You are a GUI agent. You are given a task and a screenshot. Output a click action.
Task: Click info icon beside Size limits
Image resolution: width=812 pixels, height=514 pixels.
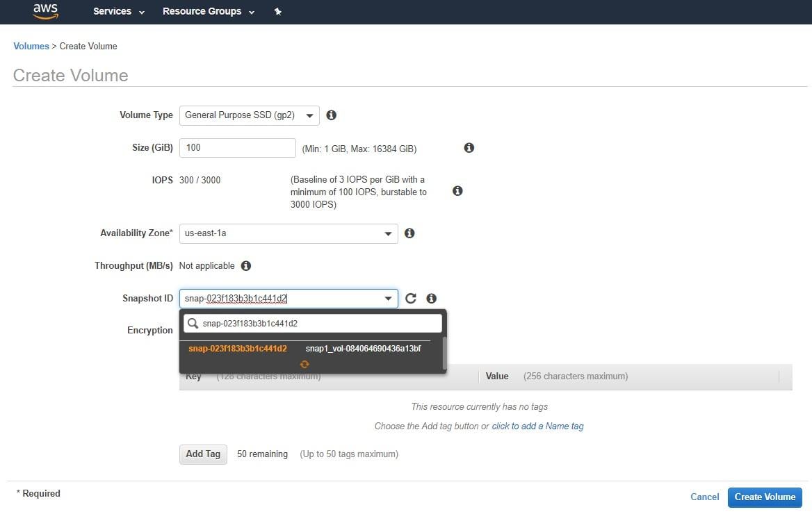pos(469,148)
